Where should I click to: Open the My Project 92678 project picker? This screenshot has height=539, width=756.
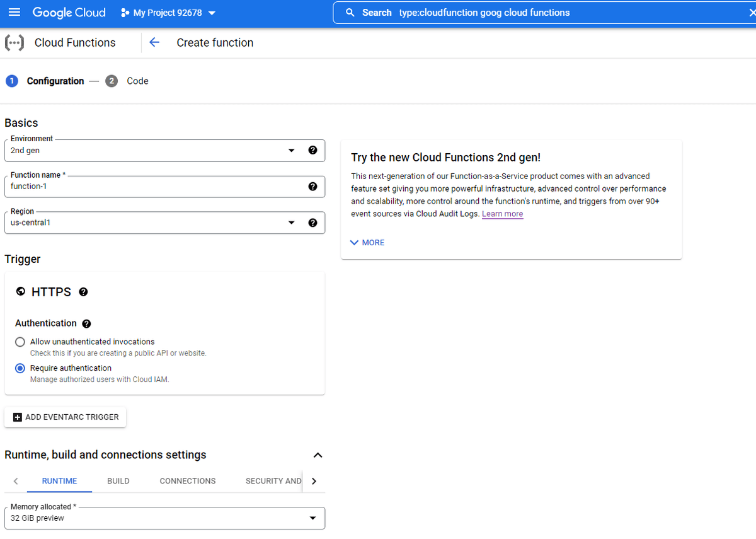tap(168, 13)
